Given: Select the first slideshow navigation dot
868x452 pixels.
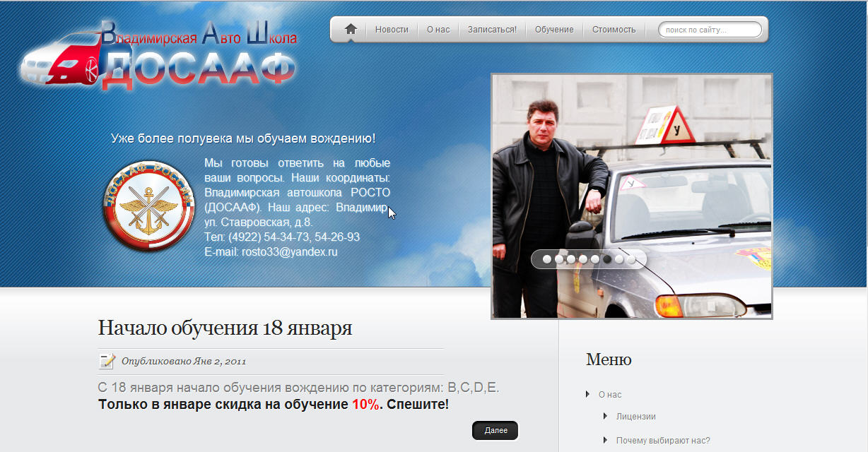Looking at the screenshot, I should pyautogui.click(x=546, y=259).
